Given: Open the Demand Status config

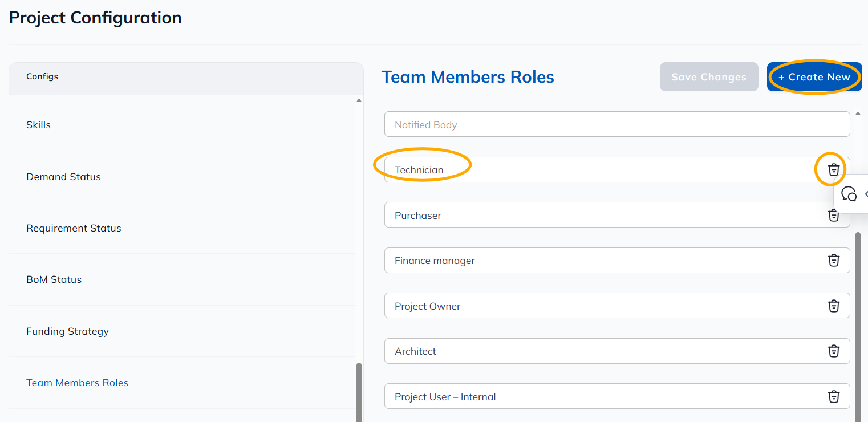Looking at the screenshot, I should [x=182, y=177].
